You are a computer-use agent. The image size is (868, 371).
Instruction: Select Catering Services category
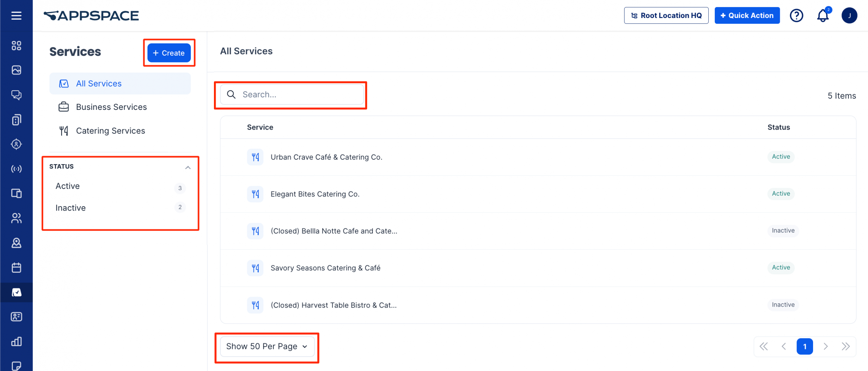click(120, 131)
